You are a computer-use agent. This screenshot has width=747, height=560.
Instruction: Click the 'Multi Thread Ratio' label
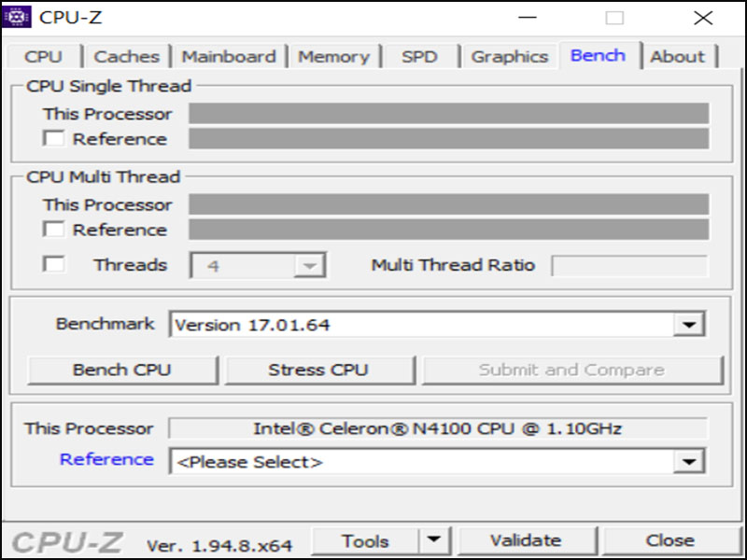453,265
